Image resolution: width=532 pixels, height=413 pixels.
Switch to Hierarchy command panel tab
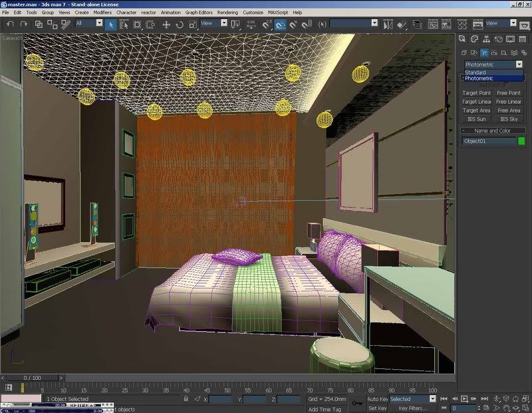tap(486, 39)
